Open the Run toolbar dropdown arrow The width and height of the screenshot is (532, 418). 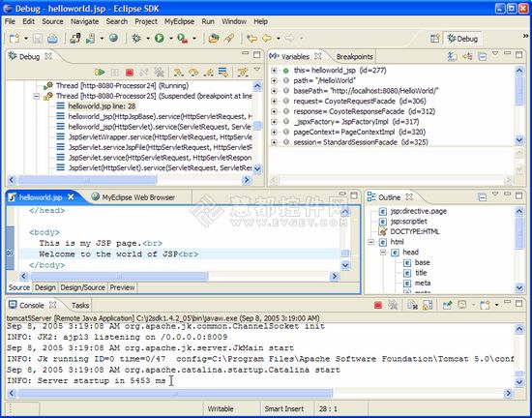click(x=170, y=39)
